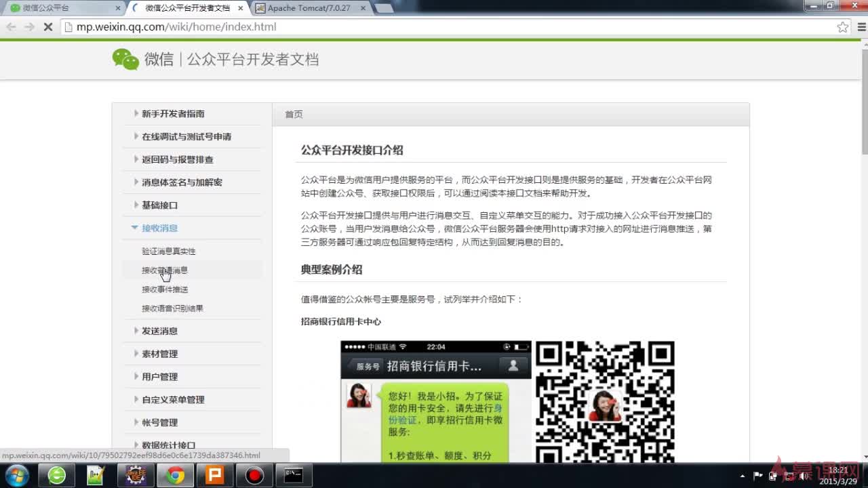The image size is (868, 488).
Task: Open the screen recorder taskbar icon
Action: tap(254, 475)
